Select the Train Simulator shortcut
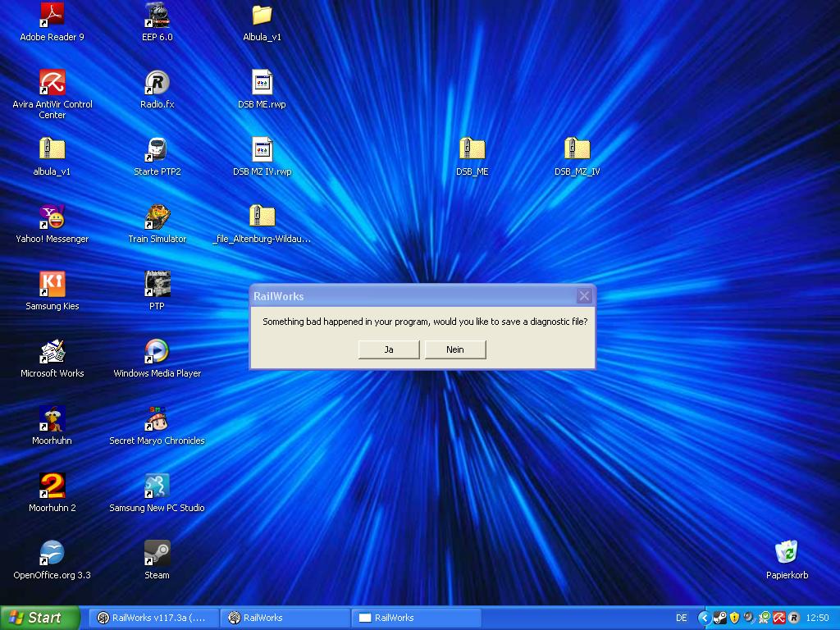This screenshot has width=840, height=630. coord(157,224)
